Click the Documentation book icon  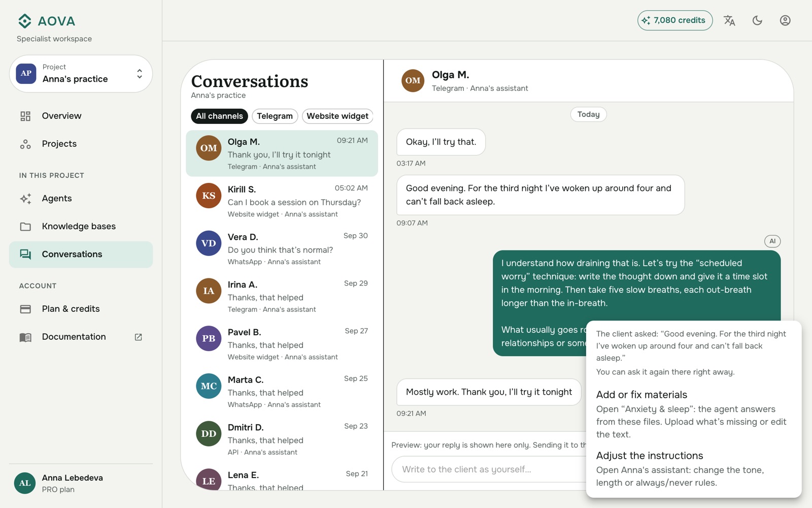click(x=25, y=337)
